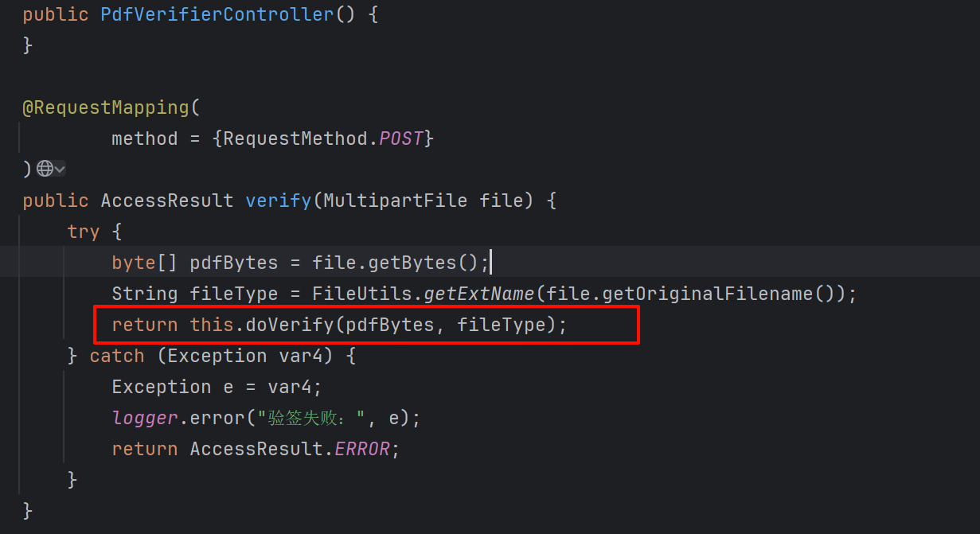The width and height of the screenshot is (980, 534).
Task: Click the getOriginalFilename method call
Action: pos(709,294)
